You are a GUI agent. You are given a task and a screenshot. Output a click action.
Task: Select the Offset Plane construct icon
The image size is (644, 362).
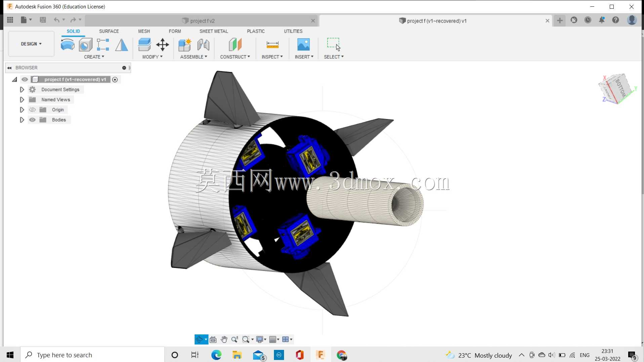pos(235,44)
